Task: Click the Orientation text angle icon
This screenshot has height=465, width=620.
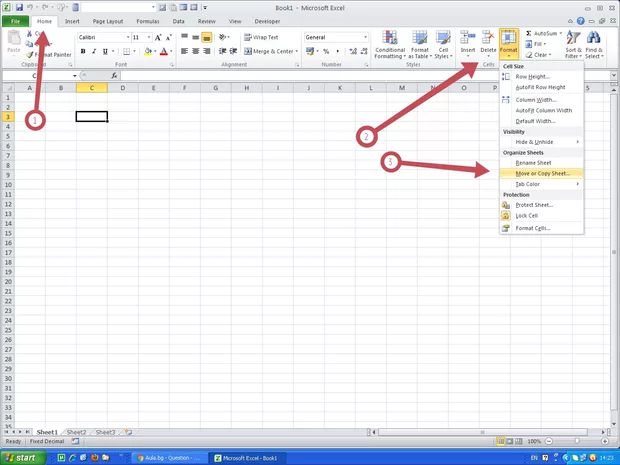Action: (223, 37)
